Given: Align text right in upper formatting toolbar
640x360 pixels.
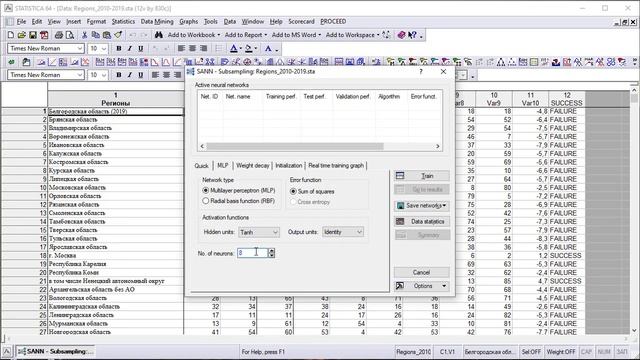Looking at the screenshot, I should coord(203,49).
